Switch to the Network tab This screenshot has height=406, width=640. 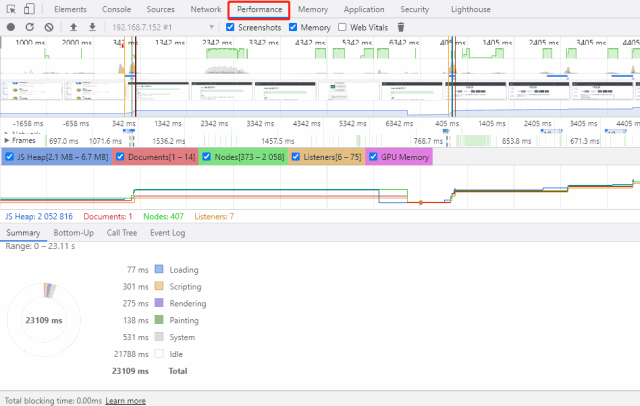(206, 9)
